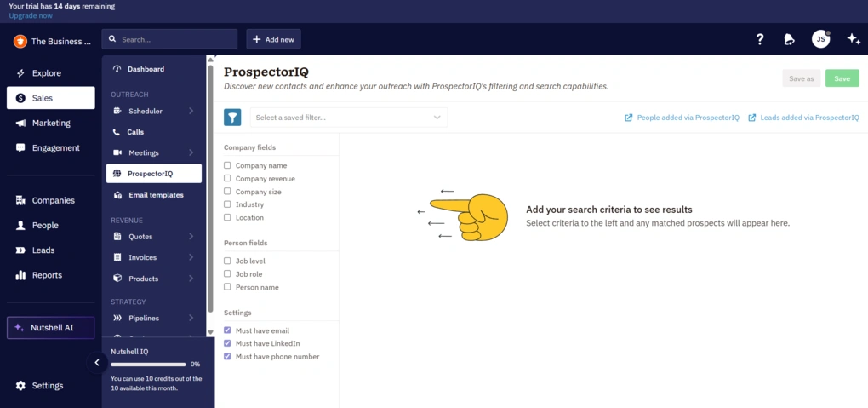
Task: Check the Location checkbox
Action: click(x=227, y=217)
